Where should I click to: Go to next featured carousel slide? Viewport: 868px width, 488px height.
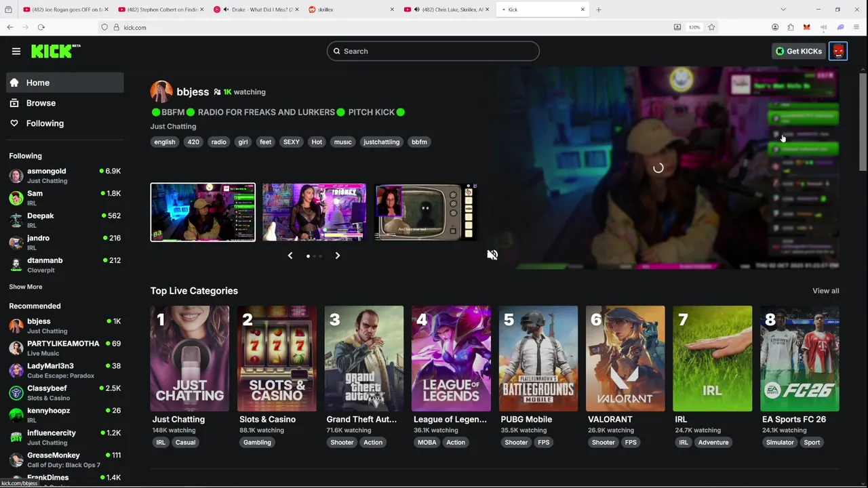337,256
